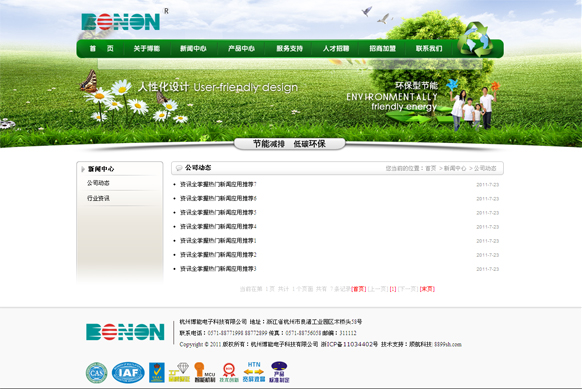Click the footer postal code 311112
The image size is (582, 389).
click(348, 333)
